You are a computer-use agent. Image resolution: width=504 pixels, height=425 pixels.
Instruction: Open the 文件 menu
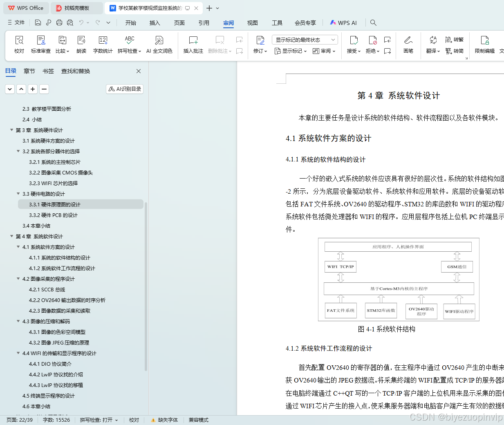[x=16, y=22]
